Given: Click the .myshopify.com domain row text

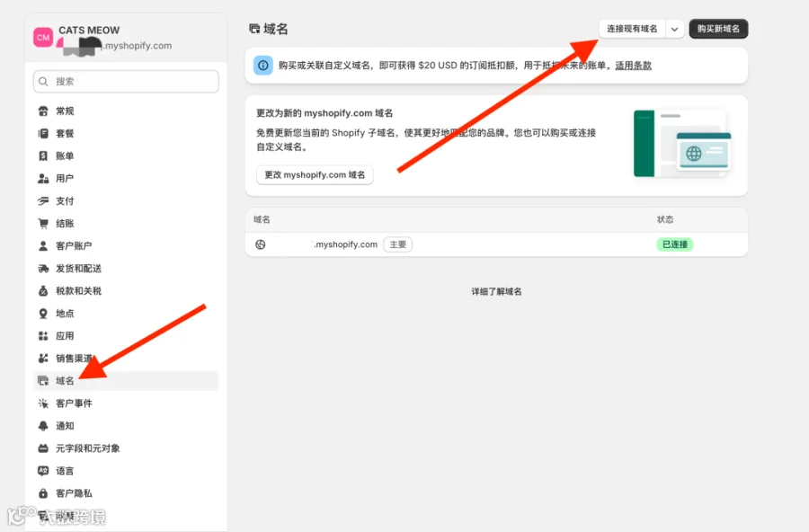Looking at the screenshot, I should pos(346,244).
